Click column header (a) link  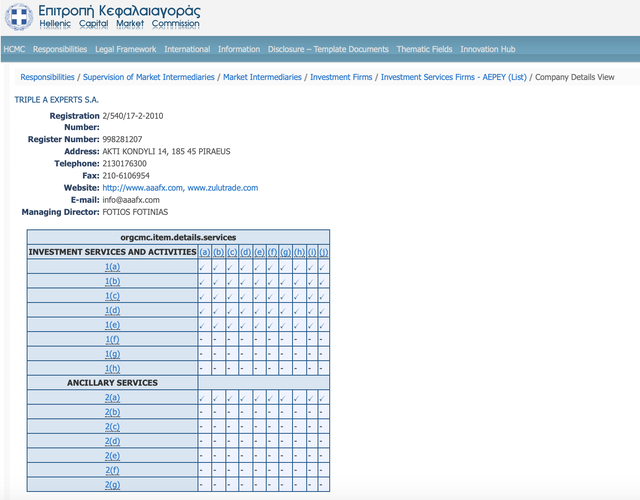point(204,252)
